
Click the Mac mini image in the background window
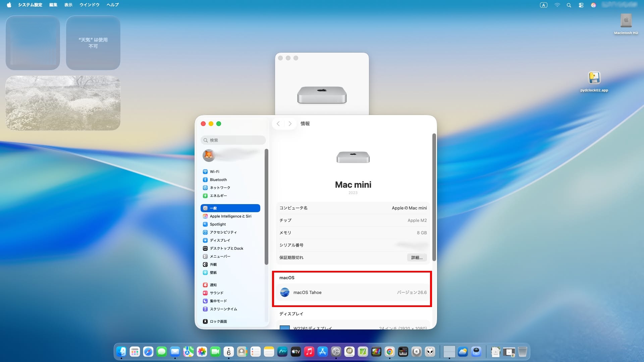322,95
